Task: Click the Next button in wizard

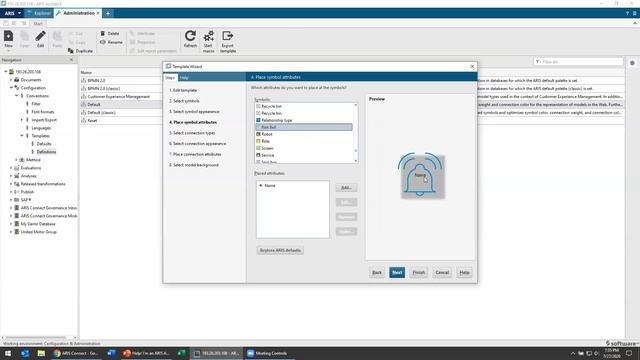Action: pyautogui.click(x=397, y=272)
